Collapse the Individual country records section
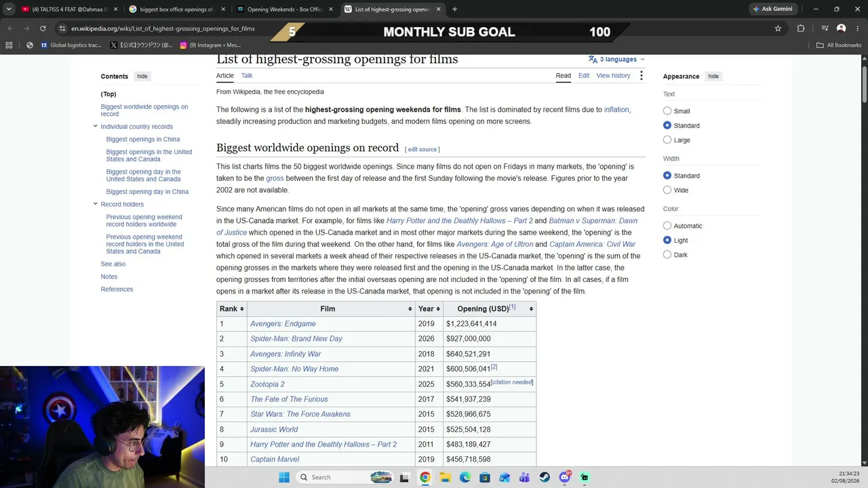Image resolution: width=868 pixels, height=488 pixels. tap(96, 126)
